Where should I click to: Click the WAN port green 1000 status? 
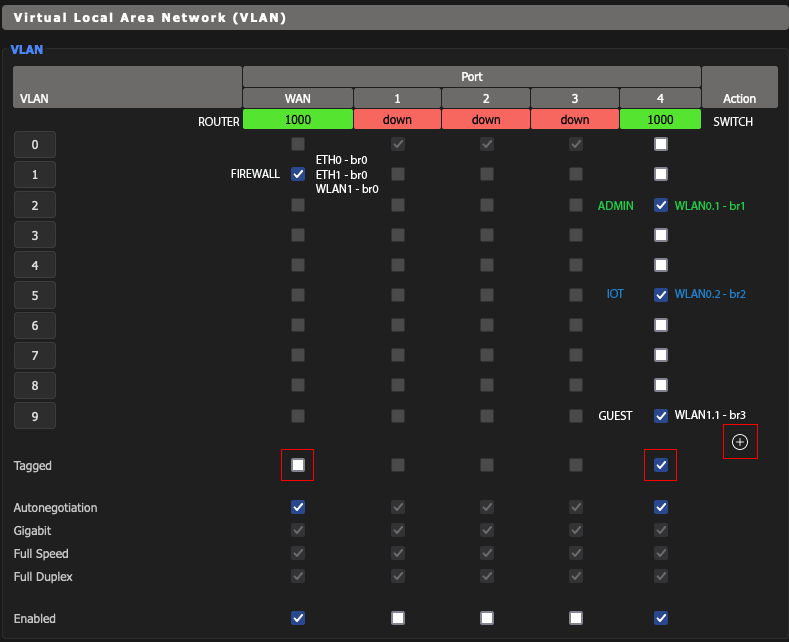point(298,119)
